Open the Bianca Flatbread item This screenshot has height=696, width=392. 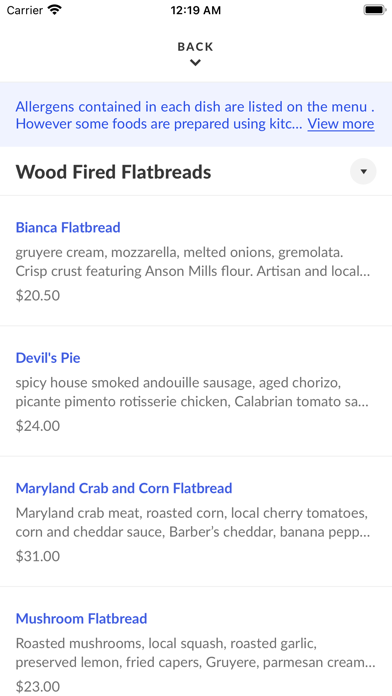coord(68,228)
